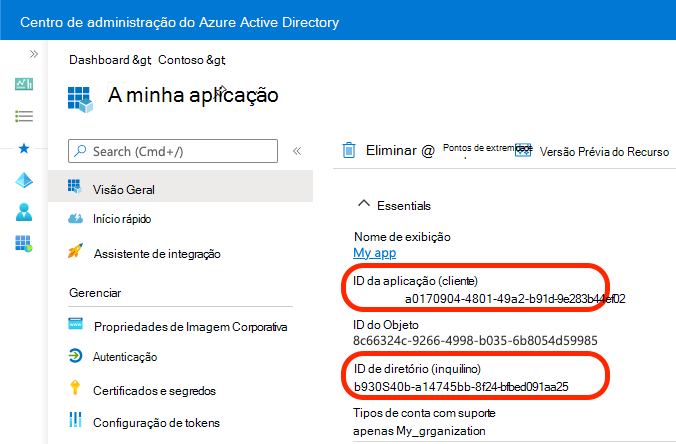Open Enterprise applications grid icon in sidebar
This screenshot has height=444, width=676.
[24, 244]
